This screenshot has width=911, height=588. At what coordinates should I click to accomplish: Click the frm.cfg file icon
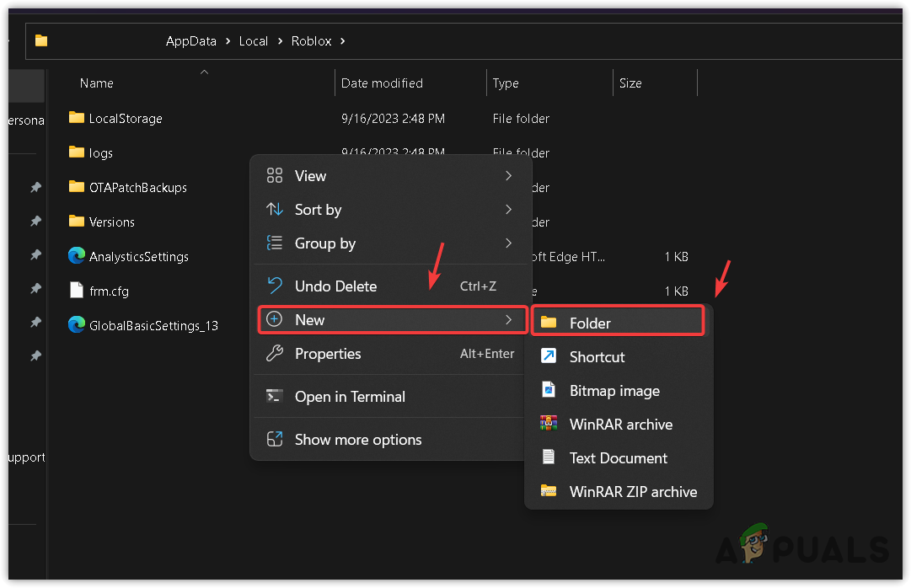pos(77,290)
